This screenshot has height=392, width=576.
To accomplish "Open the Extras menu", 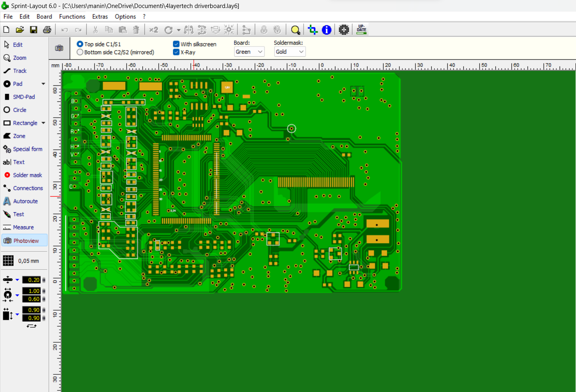I will coord(100,16).
